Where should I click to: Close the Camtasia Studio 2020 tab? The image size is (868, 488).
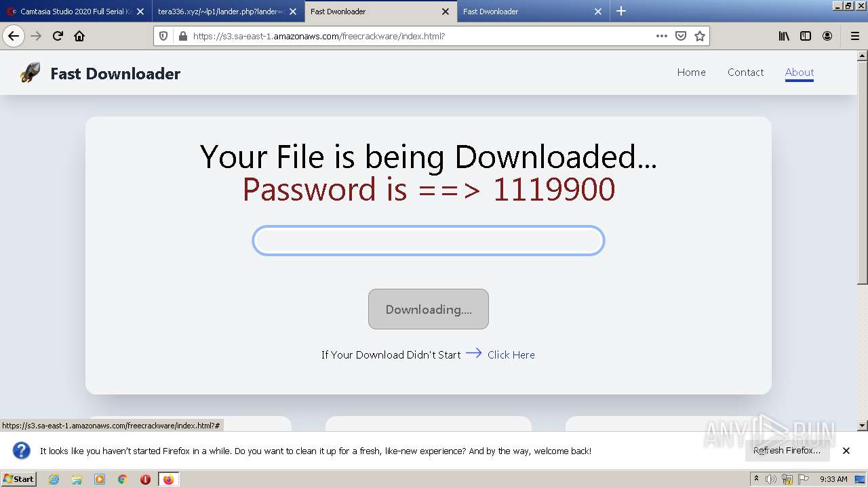click(x=140, y=12)
